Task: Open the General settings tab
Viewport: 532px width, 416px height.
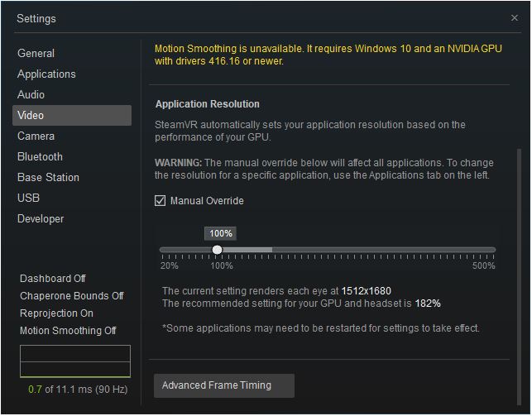Action: [36, 53]
